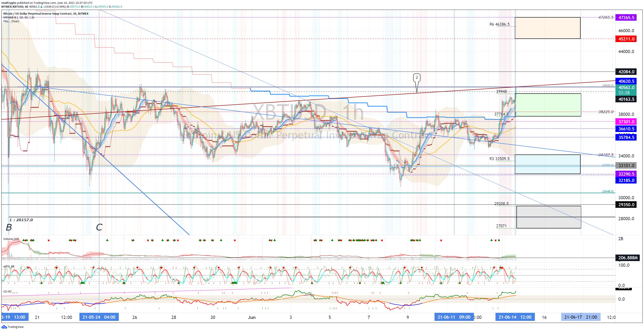Viewport: 644px width, 331px height.
Task: Select the purple 32290.5 price label
Action: (626, 174)
